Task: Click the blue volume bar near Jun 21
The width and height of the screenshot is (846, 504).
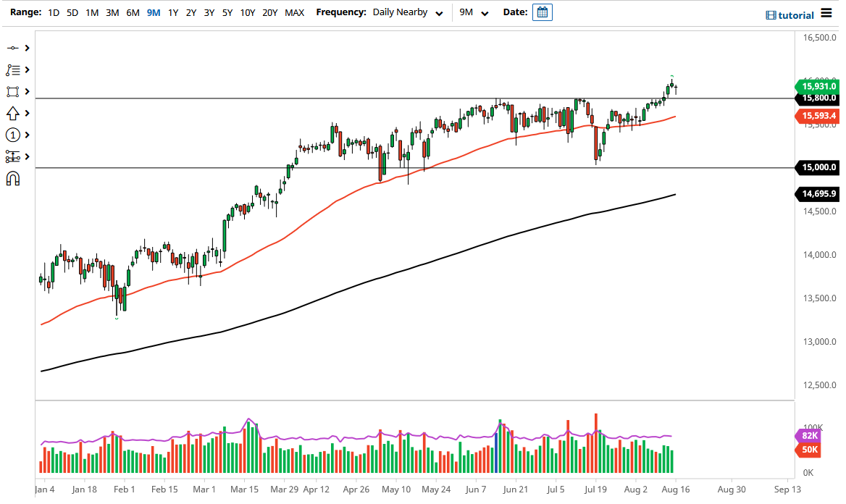Action: coord(496,453)
